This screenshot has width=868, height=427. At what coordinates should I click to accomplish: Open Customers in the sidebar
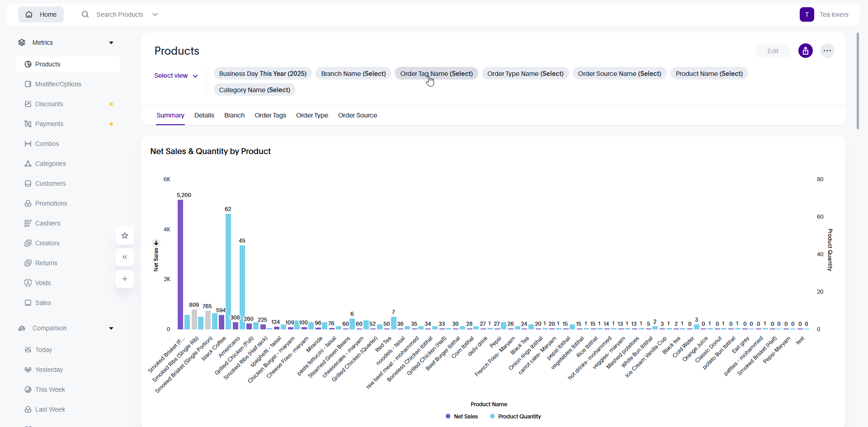[50, 183]
